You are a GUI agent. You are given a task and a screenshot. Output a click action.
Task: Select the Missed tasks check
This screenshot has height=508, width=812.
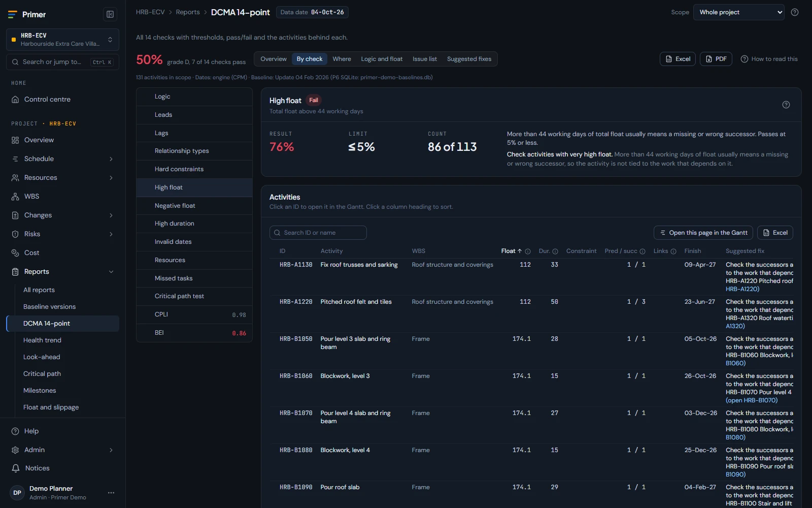194,278
